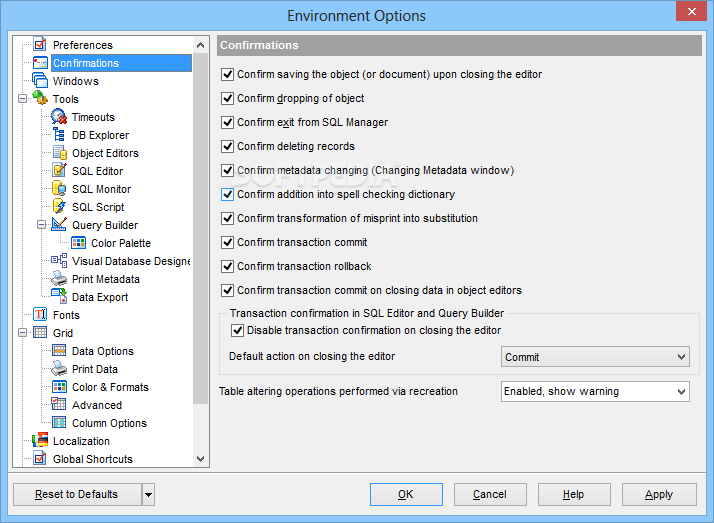This screenshot has height=523, width=714.
Task: Click the Apply button
Action: point(659,494)
